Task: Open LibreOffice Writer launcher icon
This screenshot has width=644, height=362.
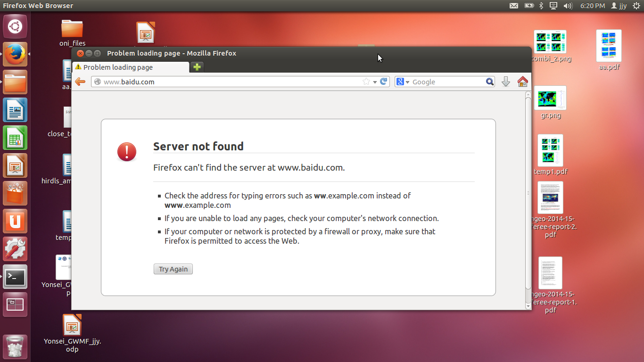Action: 15,110
